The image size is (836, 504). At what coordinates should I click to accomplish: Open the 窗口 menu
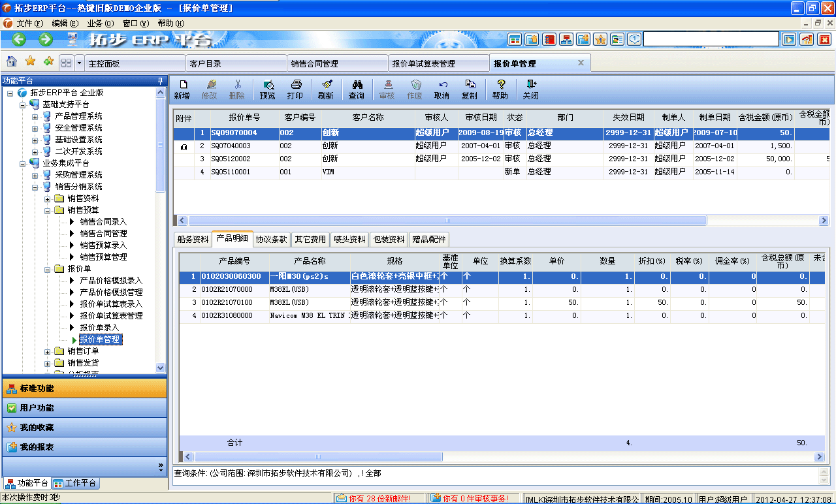(x=134, y=22)
